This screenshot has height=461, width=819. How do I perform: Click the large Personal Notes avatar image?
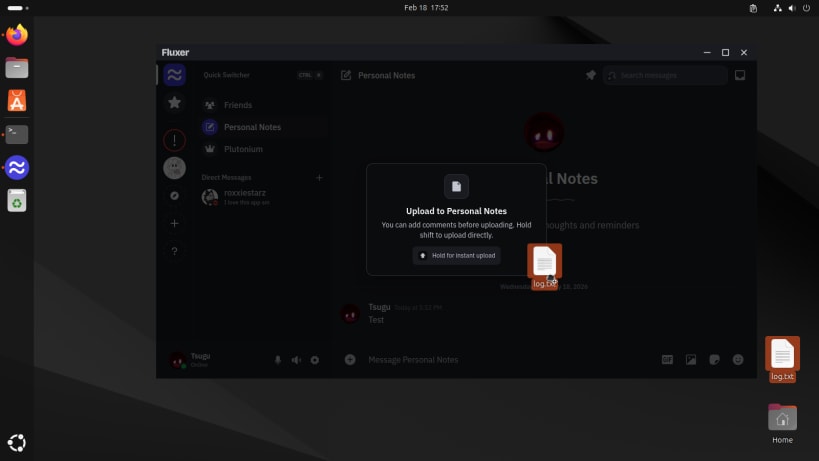(544, 132)
